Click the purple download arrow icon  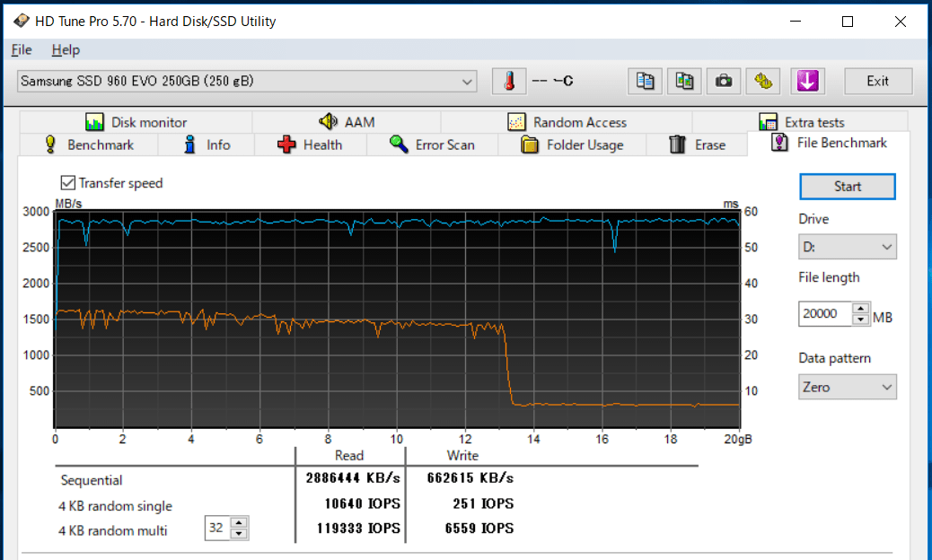pos(807,81)
